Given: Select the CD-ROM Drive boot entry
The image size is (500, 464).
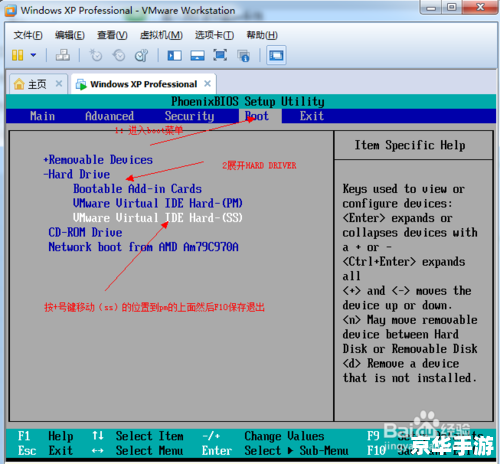Looking at the screenshot, I should [x=85, y=232].
